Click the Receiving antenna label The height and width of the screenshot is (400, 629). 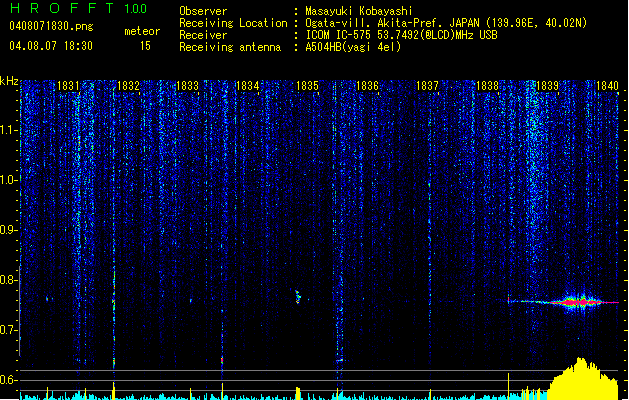[x=230, y=47]
